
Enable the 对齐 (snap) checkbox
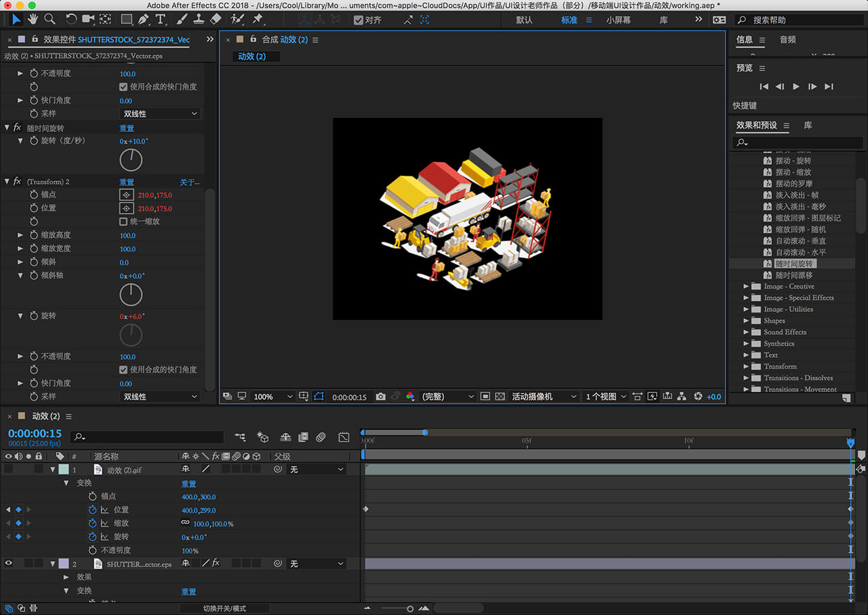[x=359, y=20]
